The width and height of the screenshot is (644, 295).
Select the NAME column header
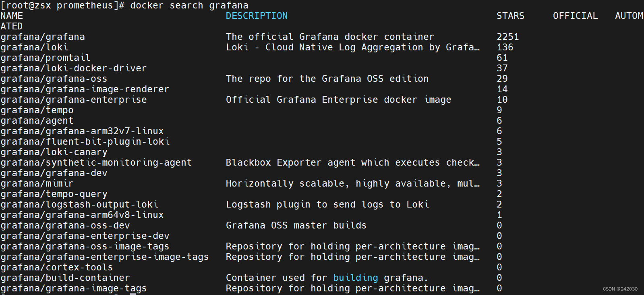tap(12, 16)
